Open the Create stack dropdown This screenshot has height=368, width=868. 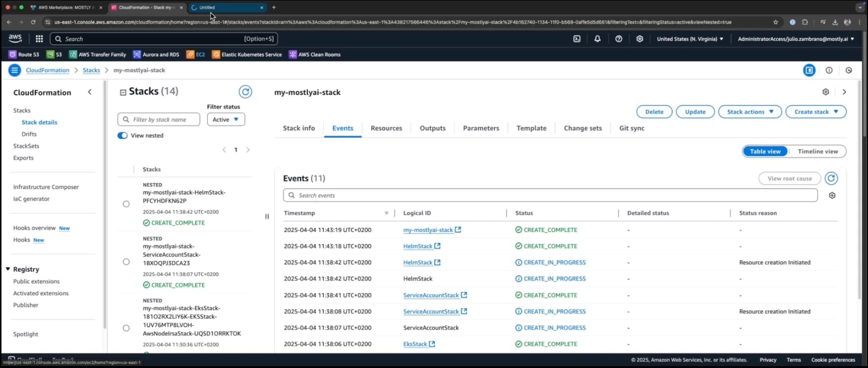[x=815, y=112]
